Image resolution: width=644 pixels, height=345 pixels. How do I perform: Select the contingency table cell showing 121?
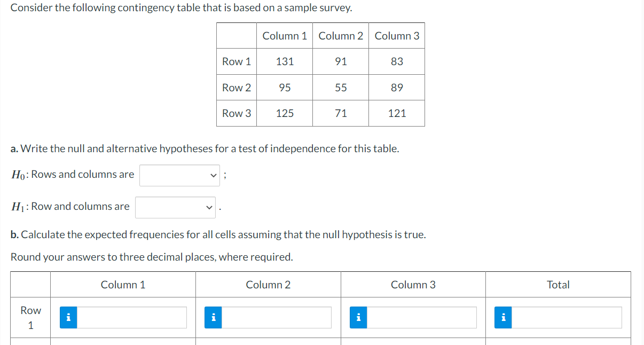click(397, 113)
